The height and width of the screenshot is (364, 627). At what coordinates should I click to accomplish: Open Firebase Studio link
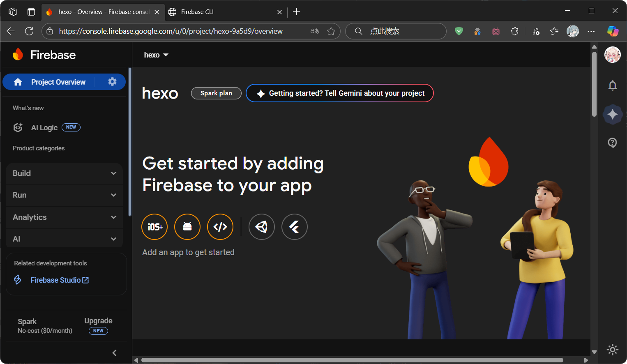coord(60,280)
